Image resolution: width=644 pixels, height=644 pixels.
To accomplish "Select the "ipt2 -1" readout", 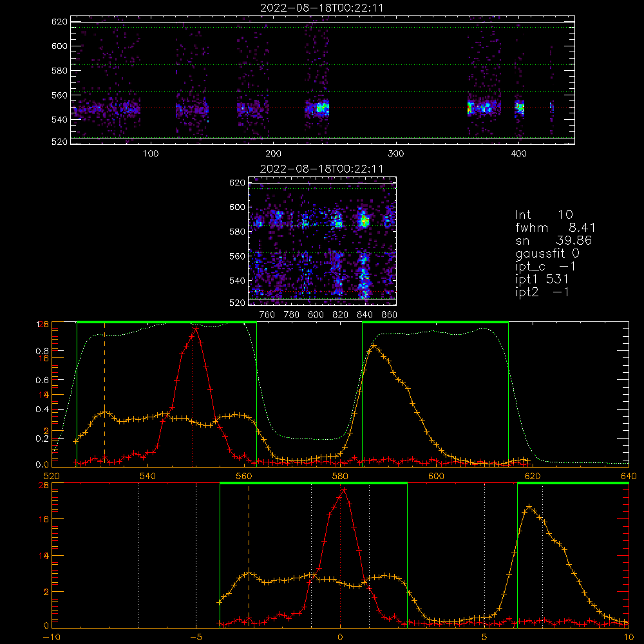I will click(x=542, y=292).
